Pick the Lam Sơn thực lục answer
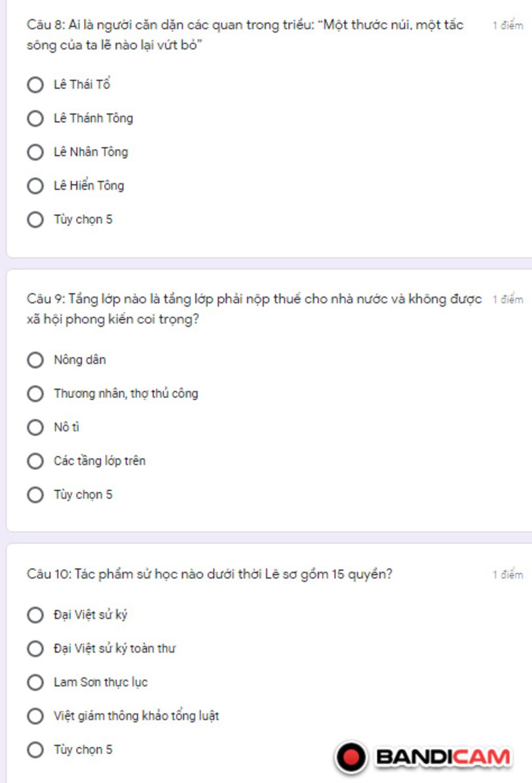This screenshot has height=783, width=532. [x=35, y=682]
